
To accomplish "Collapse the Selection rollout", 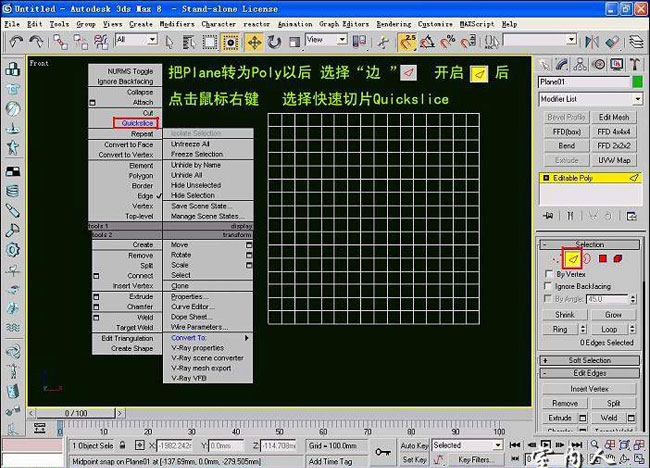I will pyautogui.click(x=589, y=244).
